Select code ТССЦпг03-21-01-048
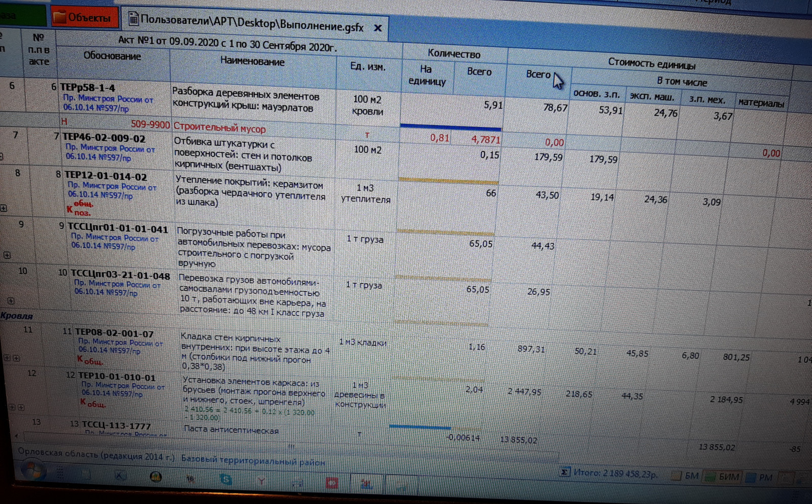The height and width of the screenshot is (504, 812). 120,276
